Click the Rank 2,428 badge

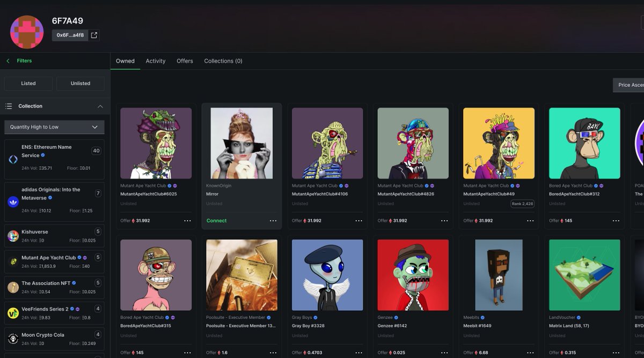522,204
